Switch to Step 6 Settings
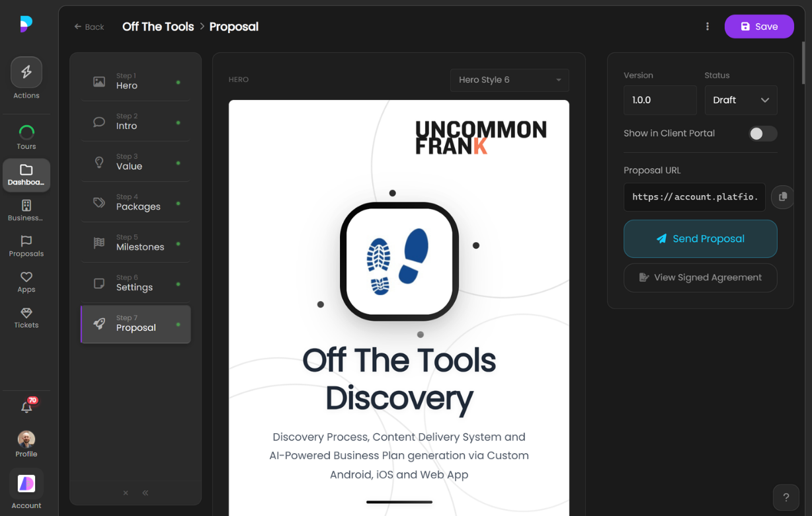Screen dimensions: 812x516 pyautogui.click(x=136, y=283)
